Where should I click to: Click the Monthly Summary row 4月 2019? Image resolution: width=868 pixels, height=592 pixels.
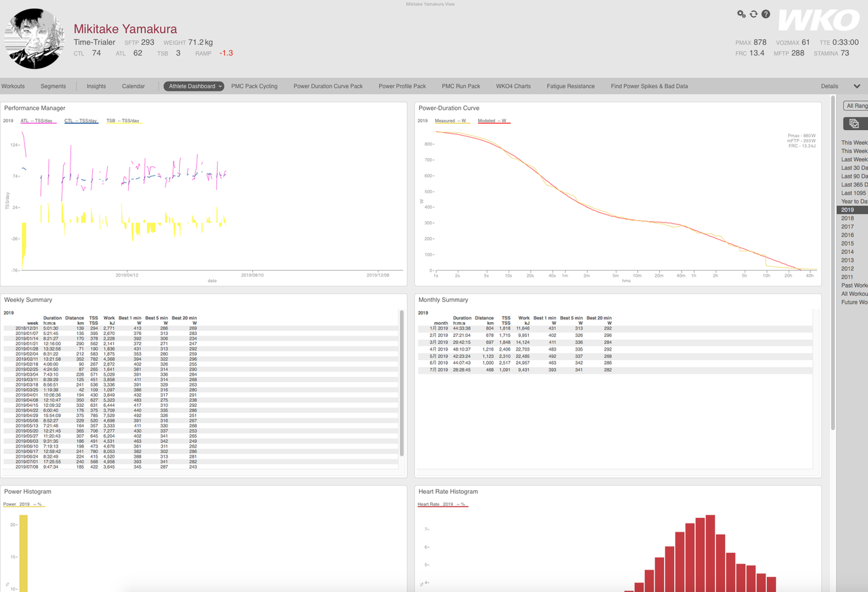[614, 349]
